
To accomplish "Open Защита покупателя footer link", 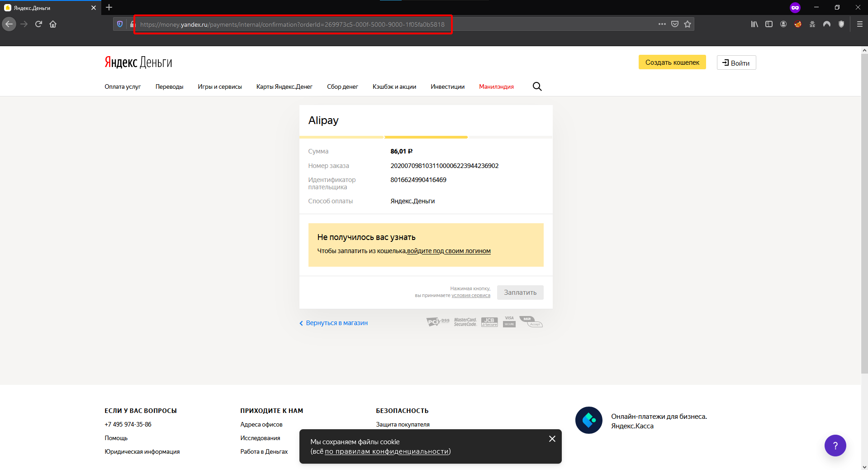I will point(403,424).
